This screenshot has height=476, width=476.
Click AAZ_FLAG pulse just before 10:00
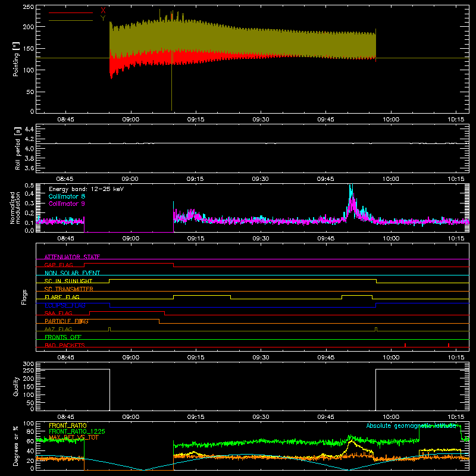[x=376, y=329]
